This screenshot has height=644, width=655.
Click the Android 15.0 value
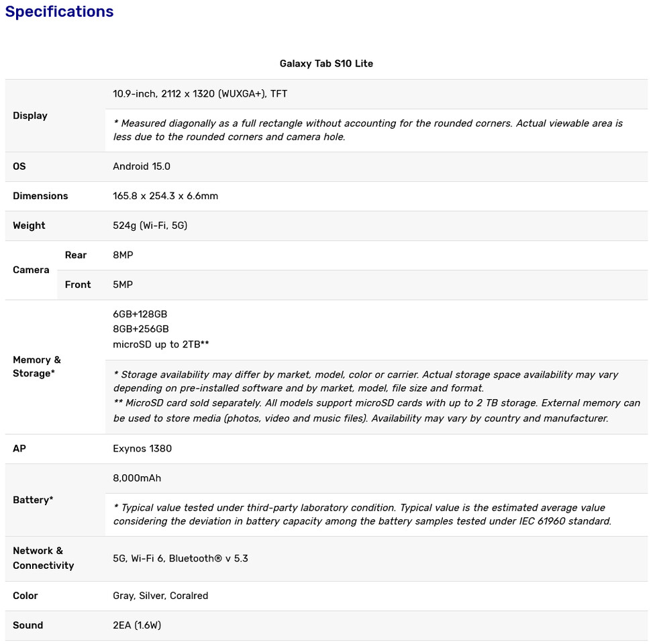[142, 166]
